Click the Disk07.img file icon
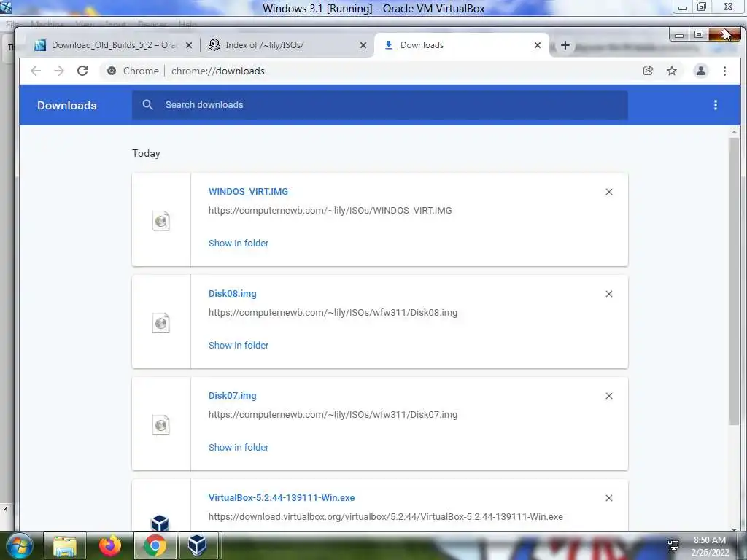Viewport: 747px width, 560px height. point(161,425)
